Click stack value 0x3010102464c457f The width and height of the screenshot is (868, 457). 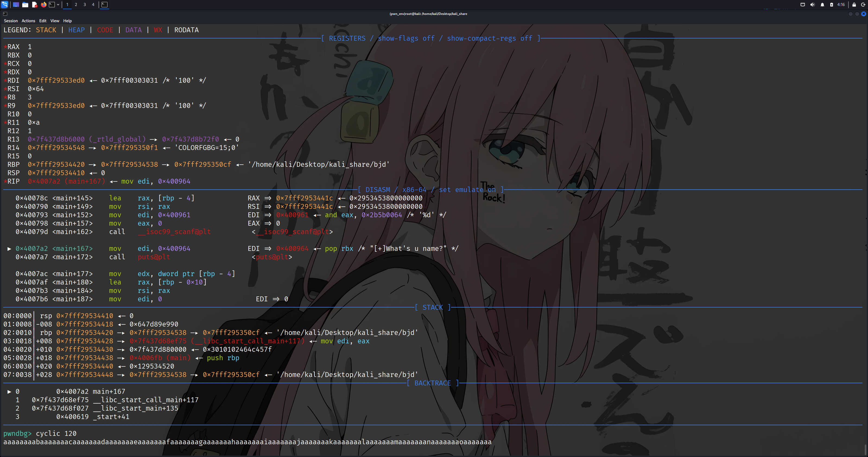[237, 350]
